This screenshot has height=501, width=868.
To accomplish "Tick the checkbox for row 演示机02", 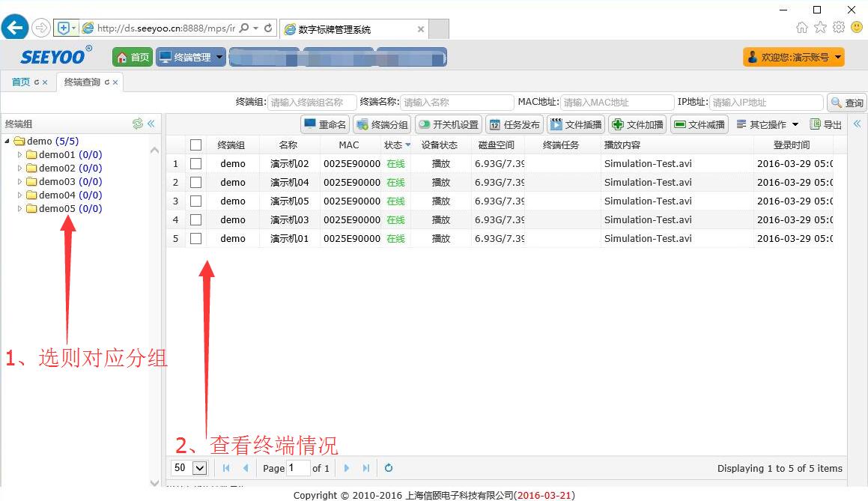I will [x=196, y=163].
